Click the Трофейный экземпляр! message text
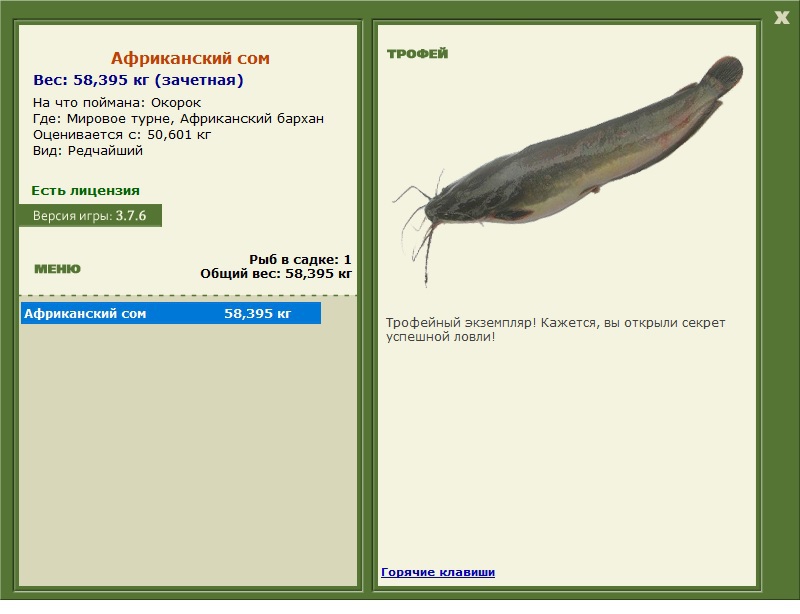Image resolution: width=800 pixels, height=614 pixels. tap(555, 330)
